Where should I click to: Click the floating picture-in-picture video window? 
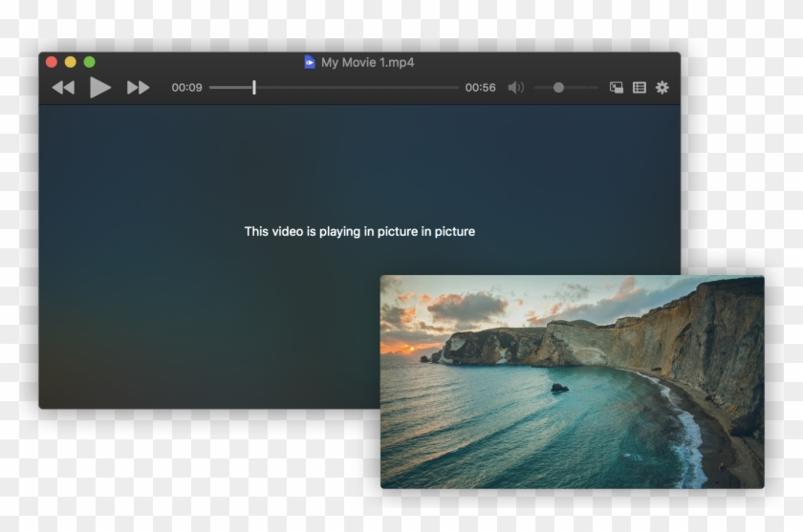572,382
